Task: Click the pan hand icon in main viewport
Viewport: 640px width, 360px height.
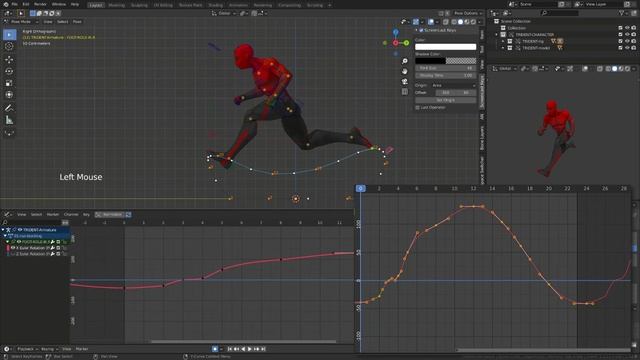Action: point(404,71)
